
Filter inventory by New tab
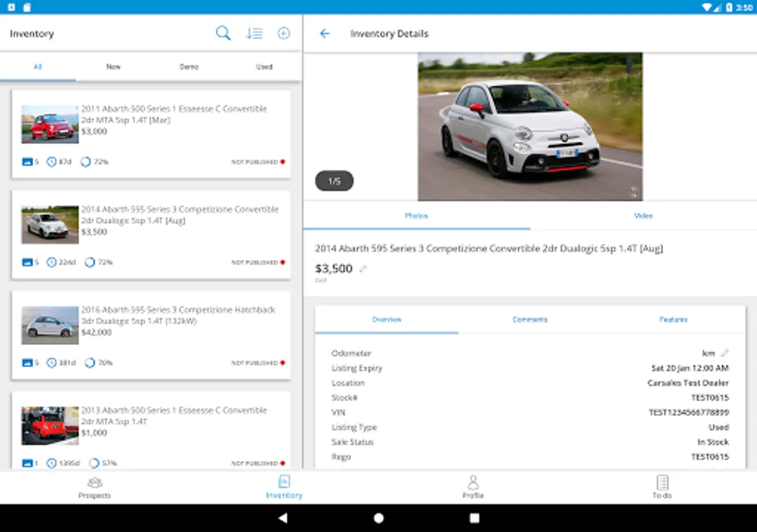114,67
